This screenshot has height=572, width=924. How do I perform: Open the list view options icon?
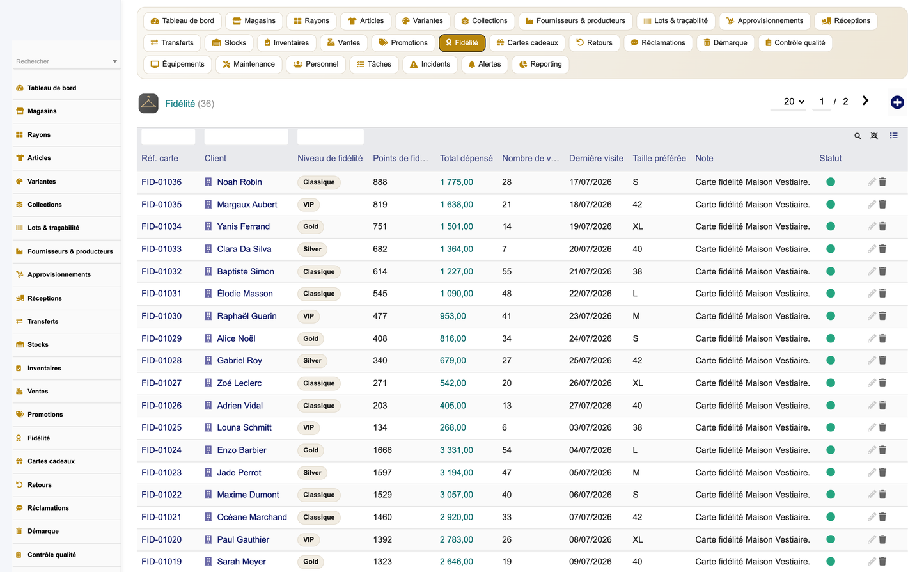[894, 136]
